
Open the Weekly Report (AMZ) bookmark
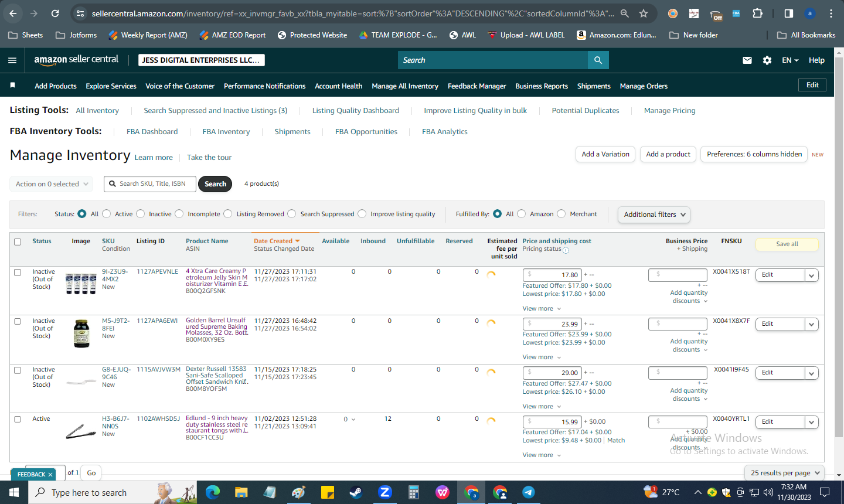pos(148,35)
